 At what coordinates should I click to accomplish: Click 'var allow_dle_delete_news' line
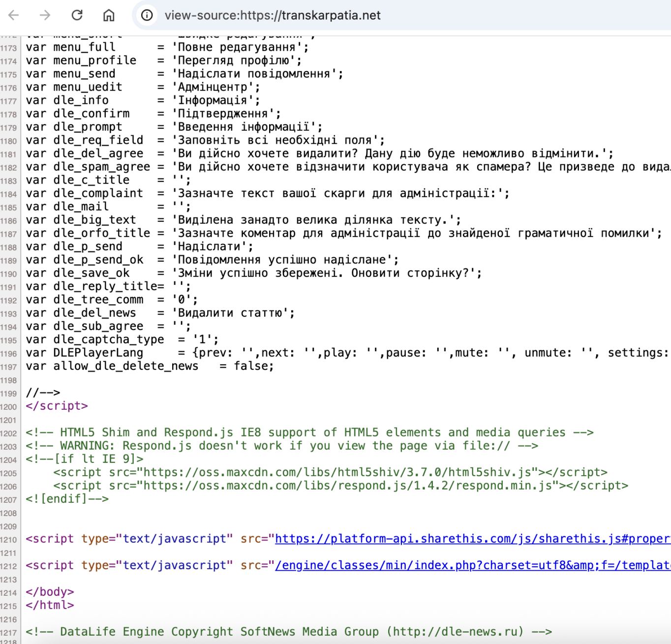150,366
